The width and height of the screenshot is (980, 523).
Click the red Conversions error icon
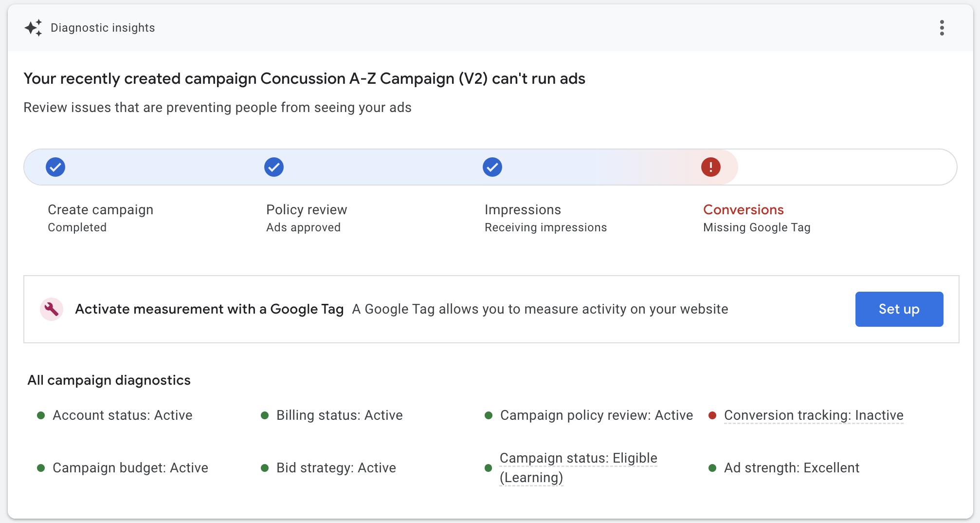pyautogui.click(x=711, y=167)
